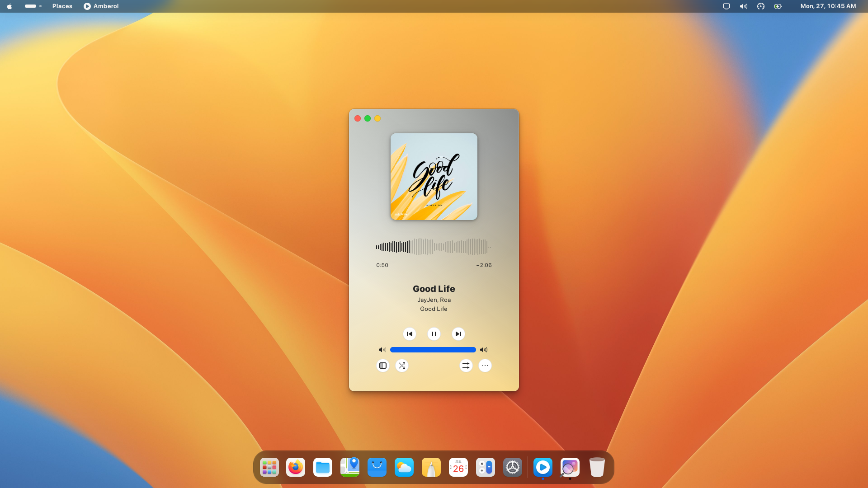868x488 pixels.
Task: Click the yellow window button
Action: [377, 118]
